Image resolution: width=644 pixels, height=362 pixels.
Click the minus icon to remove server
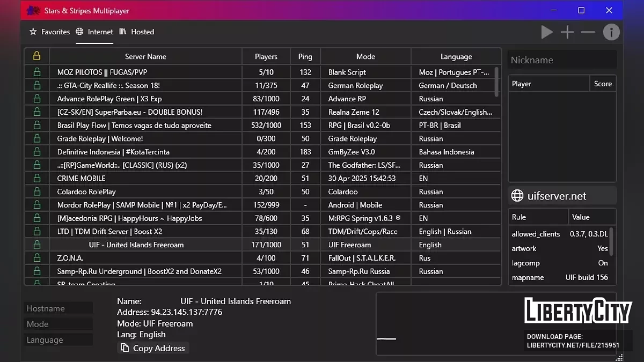click(x=588, y=32)
